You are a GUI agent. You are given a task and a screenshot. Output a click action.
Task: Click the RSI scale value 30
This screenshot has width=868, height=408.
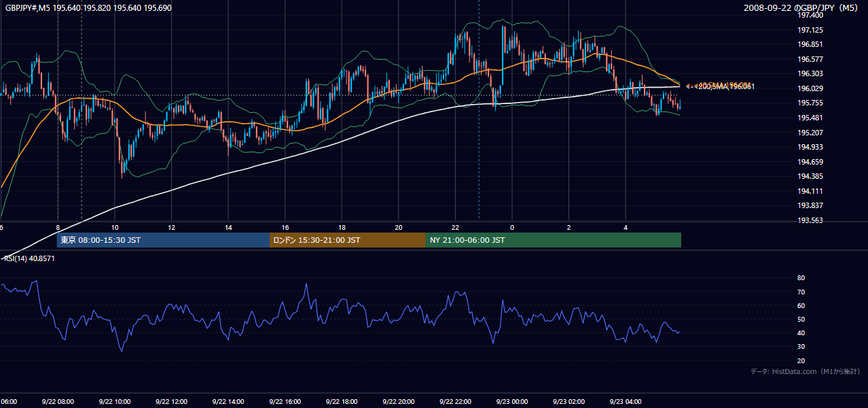801,347
